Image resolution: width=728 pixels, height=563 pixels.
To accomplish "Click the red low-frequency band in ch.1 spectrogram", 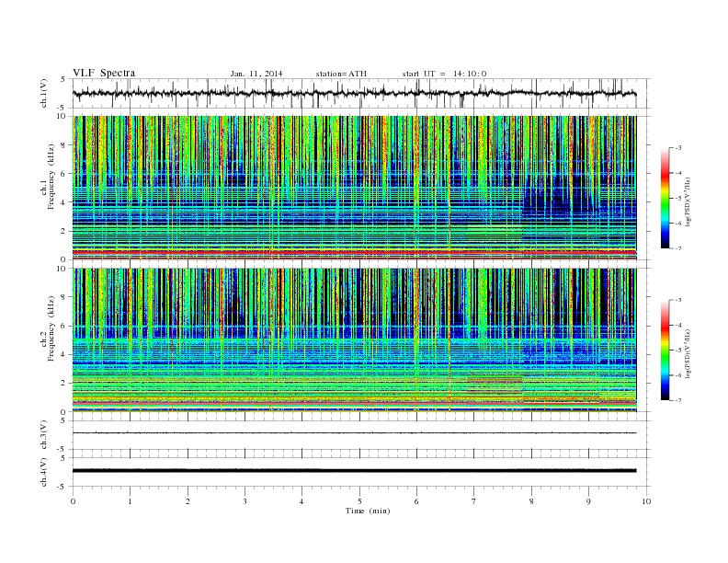I will pyautogui.click(x=354, y=252).
